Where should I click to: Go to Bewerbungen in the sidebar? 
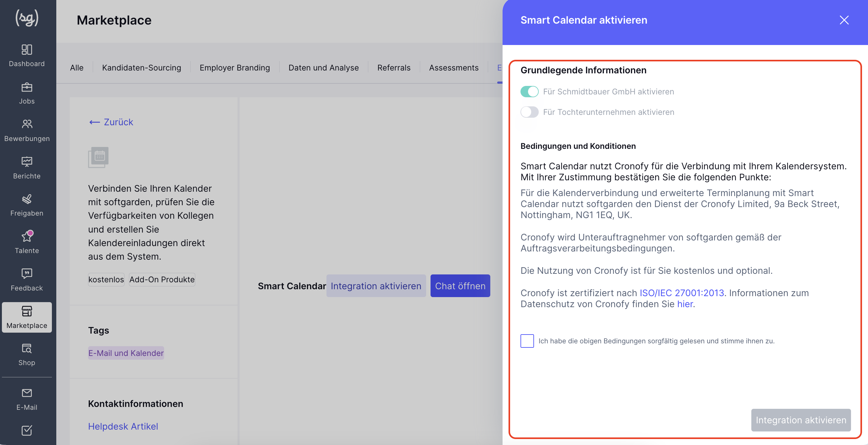pyautogui.click(x=27, y=131)
